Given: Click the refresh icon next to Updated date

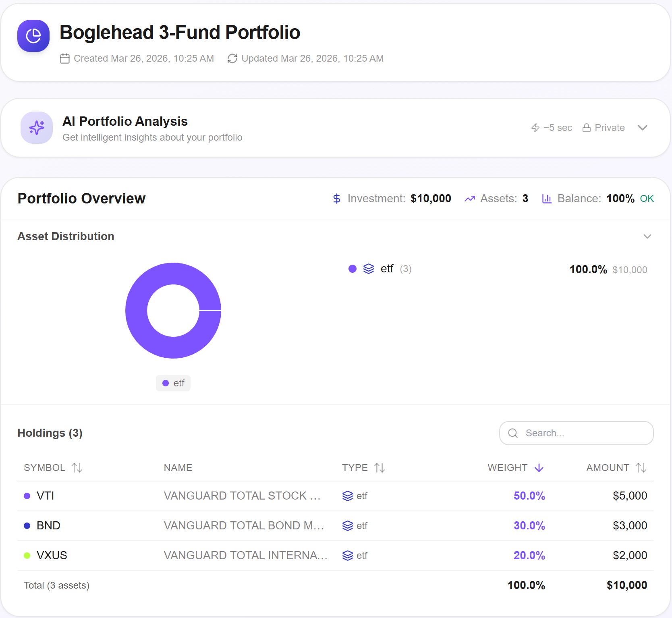Looking at the screenshot, I should [232, 58].
